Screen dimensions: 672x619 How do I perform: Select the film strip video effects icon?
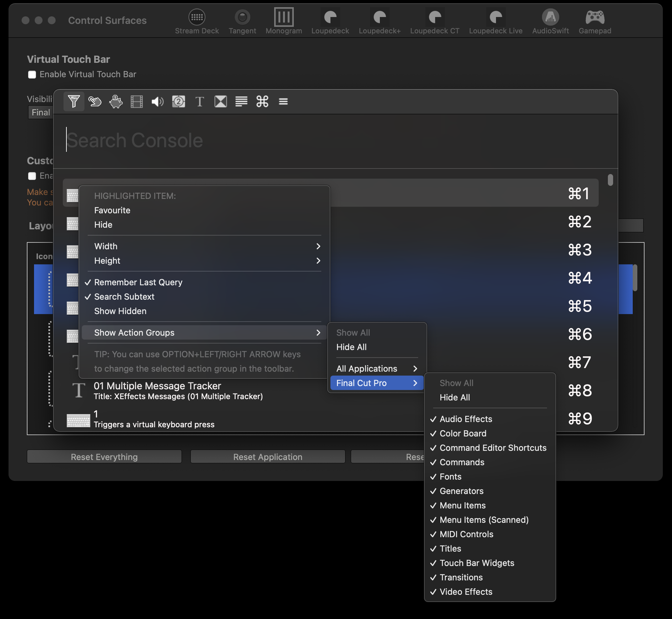click(x=137, y=101)
